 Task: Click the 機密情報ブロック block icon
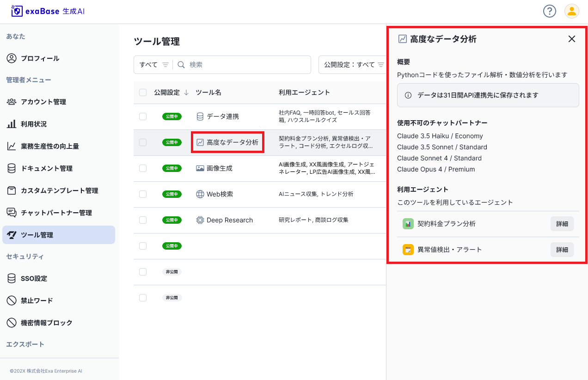[x=12, y=323]
